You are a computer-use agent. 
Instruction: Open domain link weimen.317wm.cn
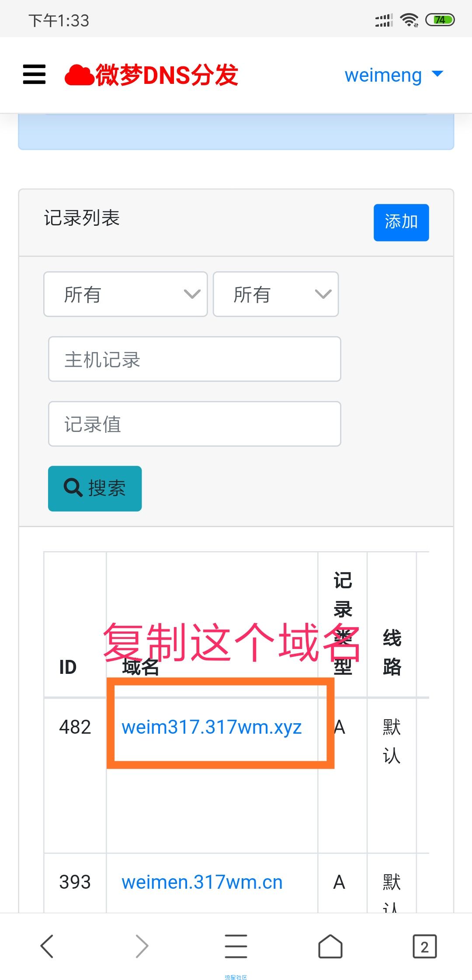(x=202, y=882)
